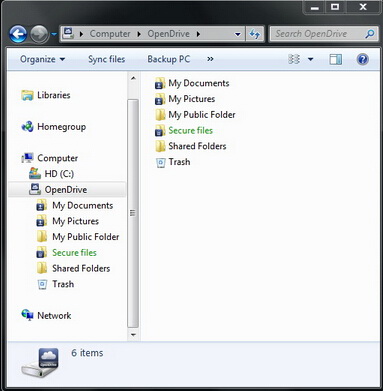Click Secure files locked folder icon in sidebar
This screenshot has width=383, height=391.
click(x=41, y=252)
